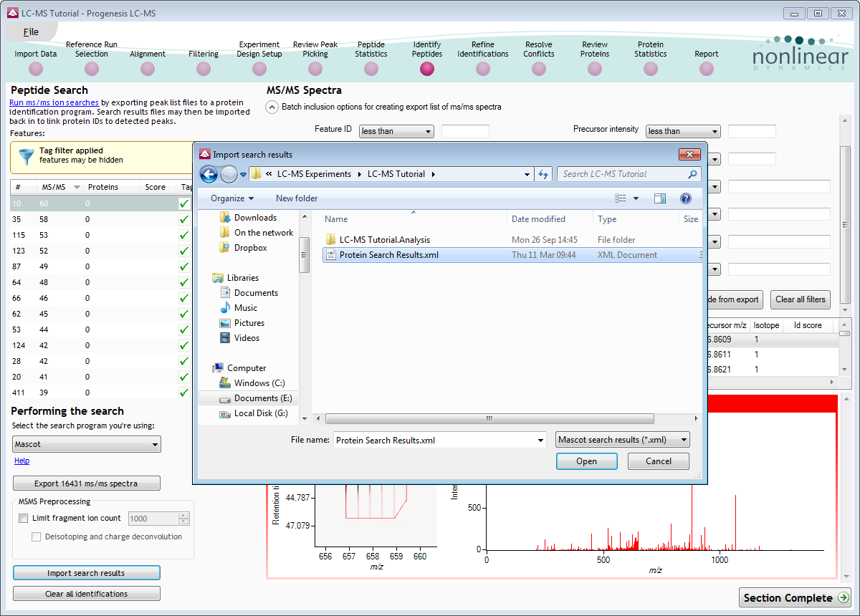Toggle the tag checkmark for feature 411
Image resolution: width=860 pixels, height=616 pixels.
tap(184, 393)
